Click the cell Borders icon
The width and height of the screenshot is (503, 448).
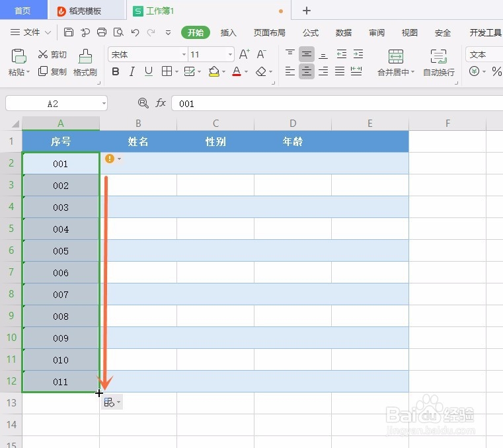[167, 71]
